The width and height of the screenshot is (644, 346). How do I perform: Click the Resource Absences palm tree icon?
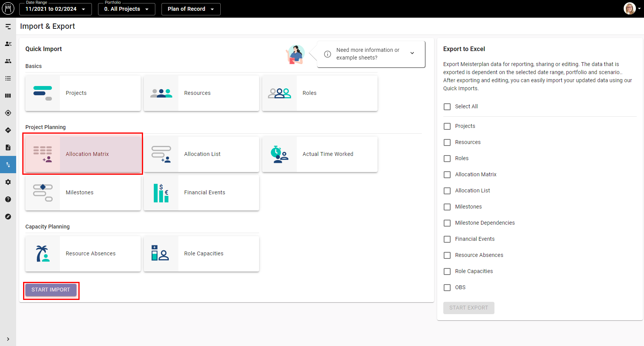point(43,253)
